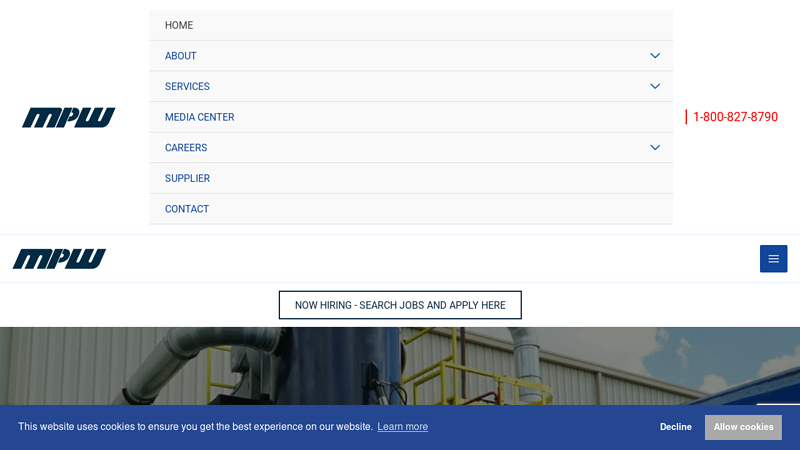
Task: Open the About page link
Action: click(x=181, y=56)
